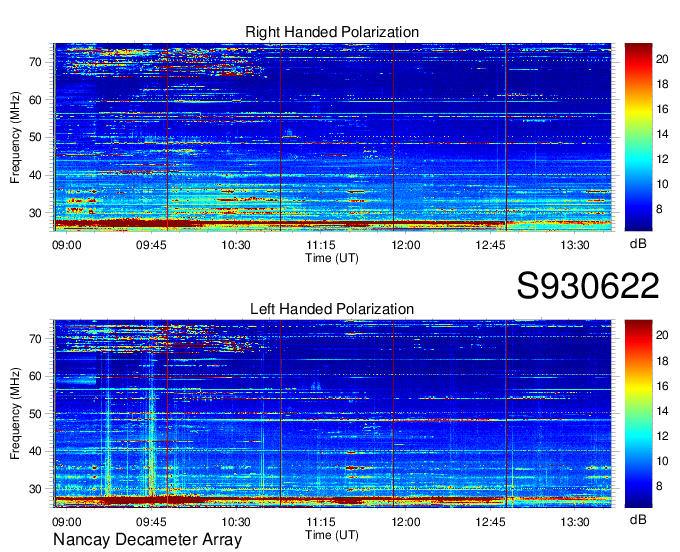This screenshot has width=680, height=552.
Task: Click the 12:00 tick under Right Handed plot
Action: tap(405, 245)
